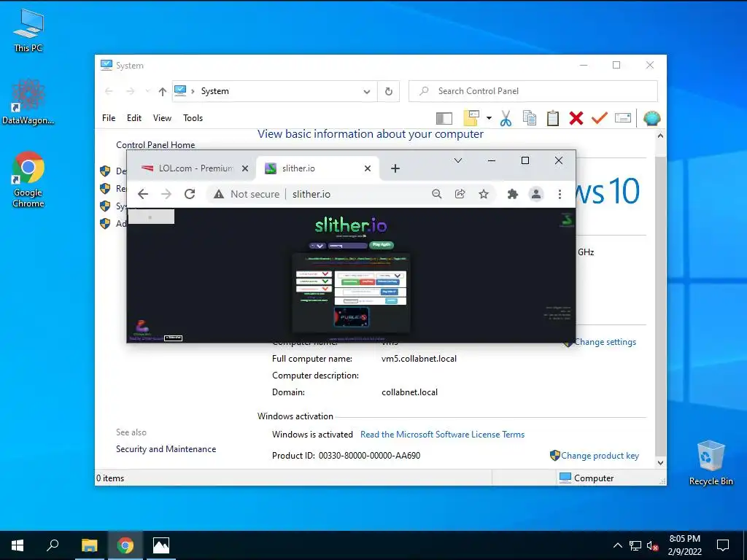Screen dimensions: 747x560
Task: Open File Explorer from the taskbar
Action: point(89,545)
